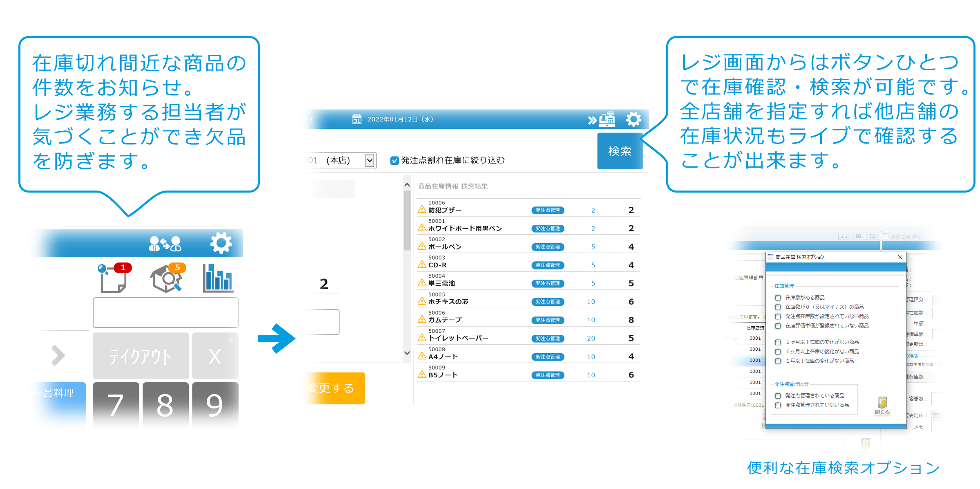Viewport: 980px width, 489px height.
Task: Click the scrollbar up arrow near search results
Action: tap(407, 185)
